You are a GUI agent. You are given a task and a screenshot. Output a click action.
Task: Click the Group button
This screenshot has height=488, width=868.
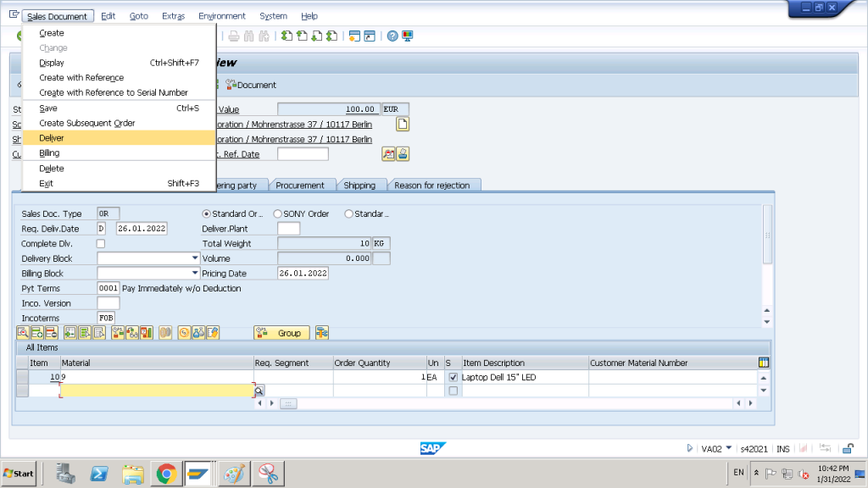(x=281, y=332)
